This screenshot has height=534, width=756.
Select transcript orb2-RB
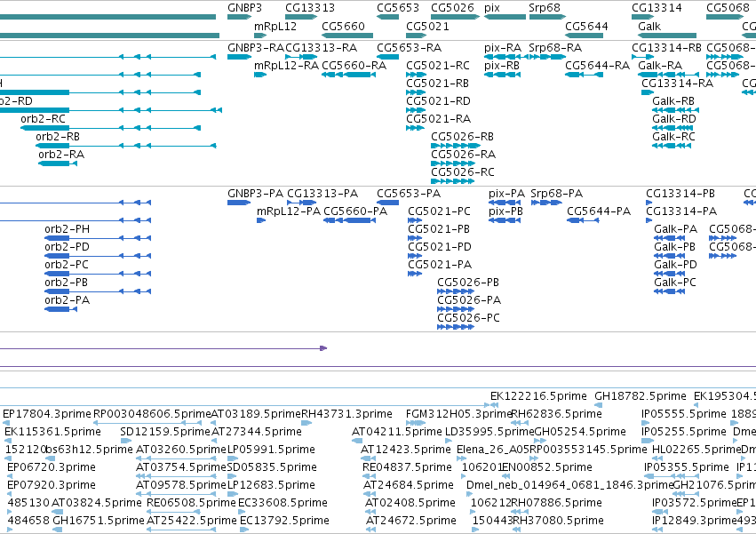pyautogui.click(x=58, y=137)
